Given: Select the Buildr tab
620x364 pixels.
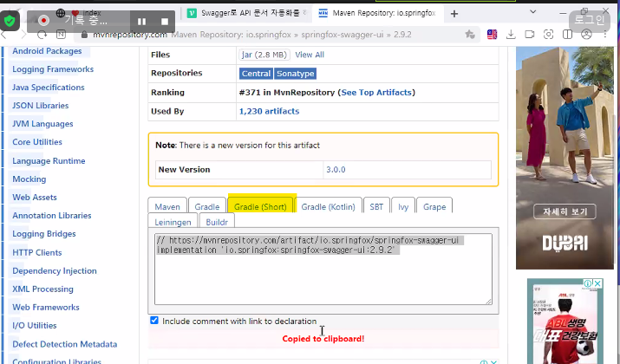Looking at the screenshot, I should [217, 222].
